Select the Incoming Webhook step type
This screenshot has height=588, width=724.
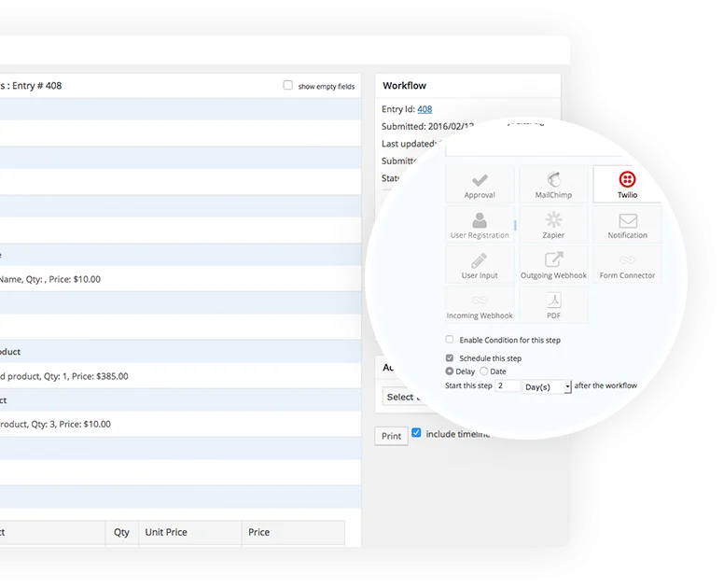click(x=480, y=305)
